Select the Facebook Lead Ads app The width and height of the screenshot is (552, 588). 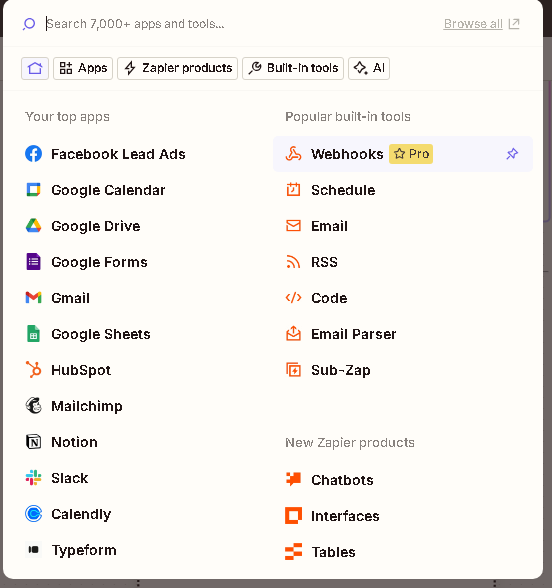[105, 154]
